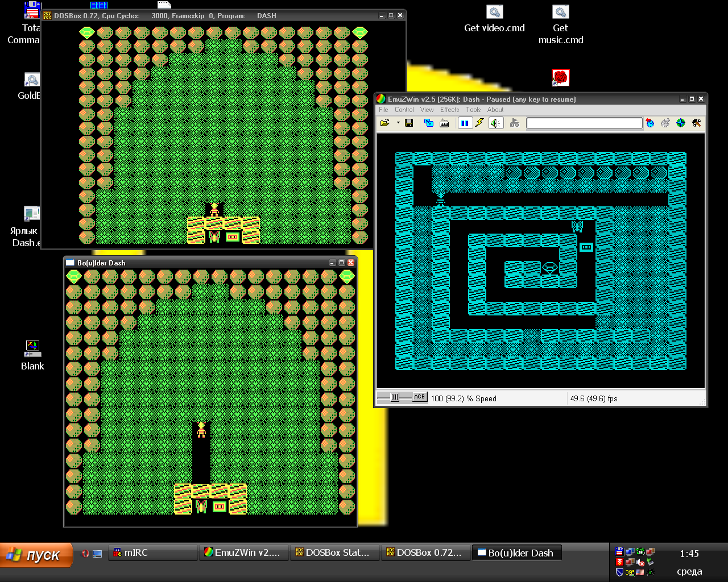728x582 pixels.
Task: Open the Get video.cmd desktop icon
Action: 495,19
